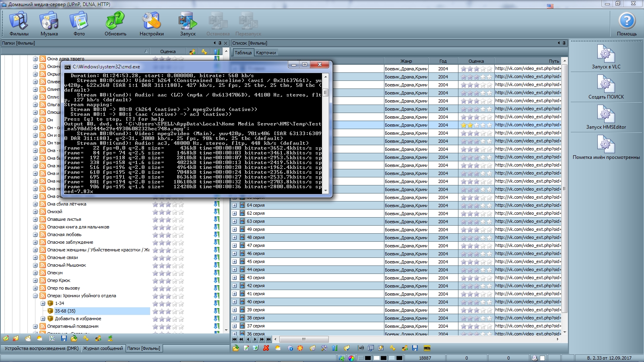This screenshot has height=362, width=644.
Task: Click the Запуск server start icon
Action: [188, 24]
